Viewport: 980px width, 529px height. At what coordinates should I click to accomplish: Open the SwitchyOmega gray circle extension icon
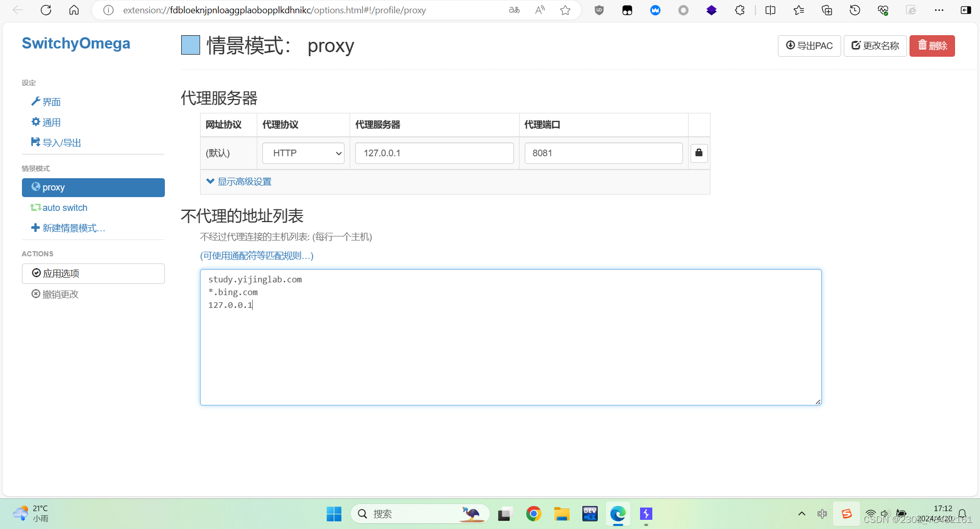(683, 10)
